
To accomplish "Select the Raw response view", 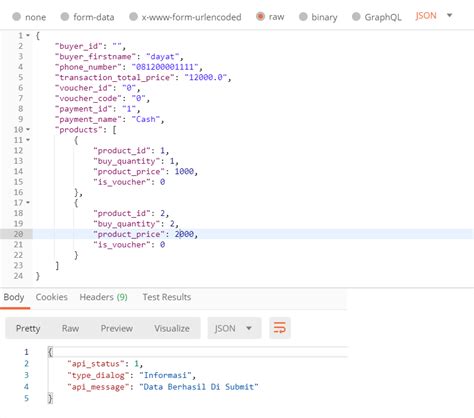I will (x=70, y=328).
